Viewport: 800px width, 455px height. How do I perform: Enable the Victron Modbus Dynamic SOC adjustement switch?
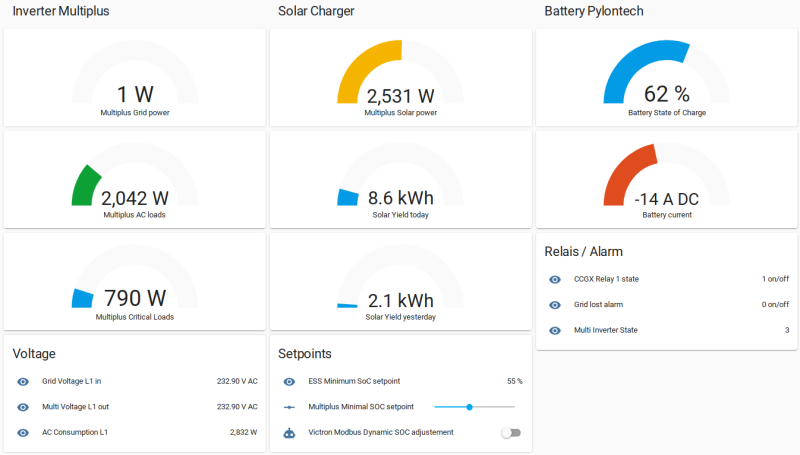pyautogui.click(x=511, y=433)
